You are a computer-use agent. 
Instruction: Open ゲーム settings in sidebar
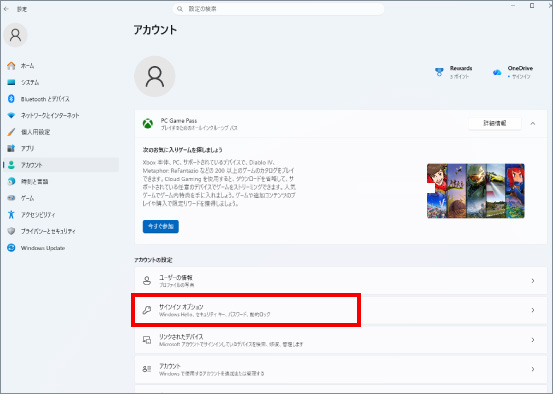point(61,198)
